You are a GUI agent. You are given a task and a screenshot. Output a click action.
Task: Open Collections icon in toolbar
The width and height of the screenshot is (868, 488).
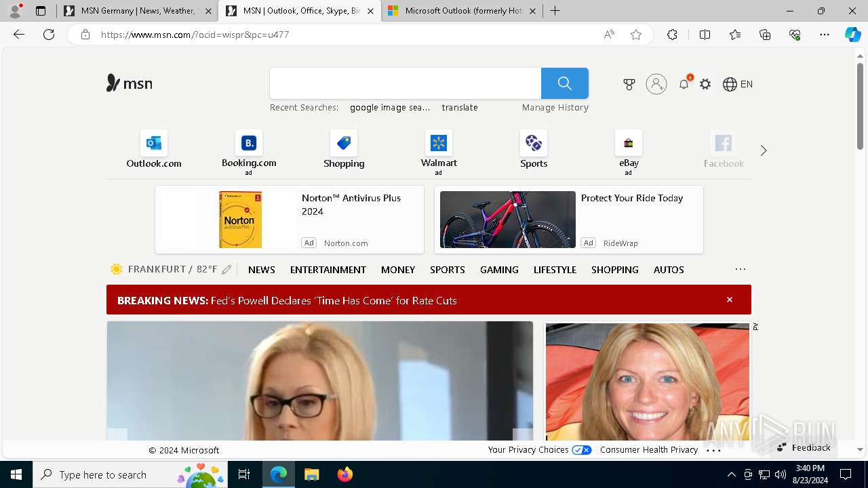765,35
